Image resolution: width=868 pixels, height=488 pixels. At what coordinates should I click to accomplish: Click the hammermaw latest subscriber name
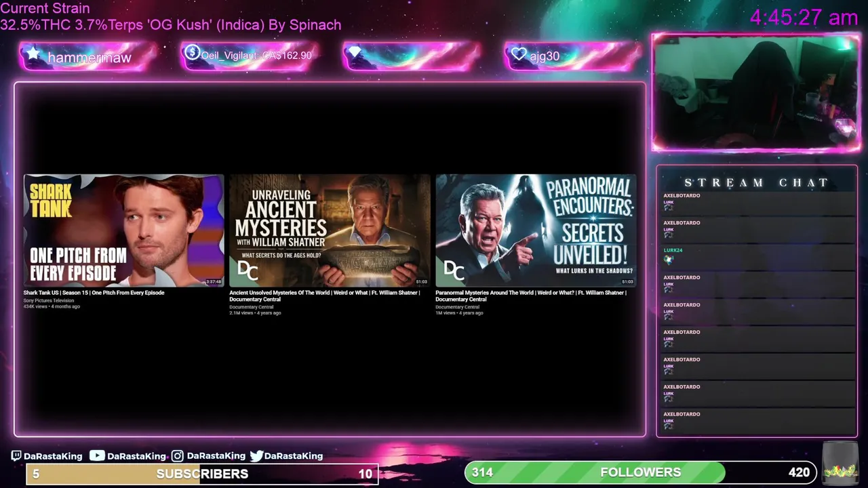pos(89,58)
